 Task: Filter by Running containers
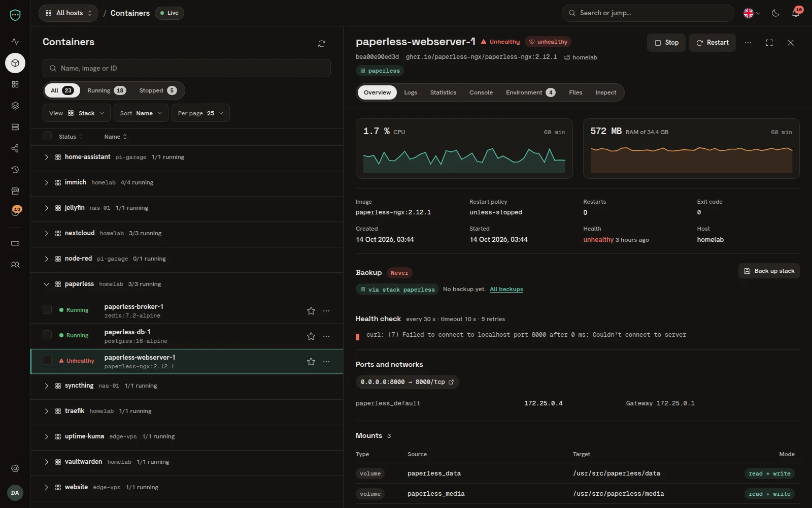click(x=107, y=90)
